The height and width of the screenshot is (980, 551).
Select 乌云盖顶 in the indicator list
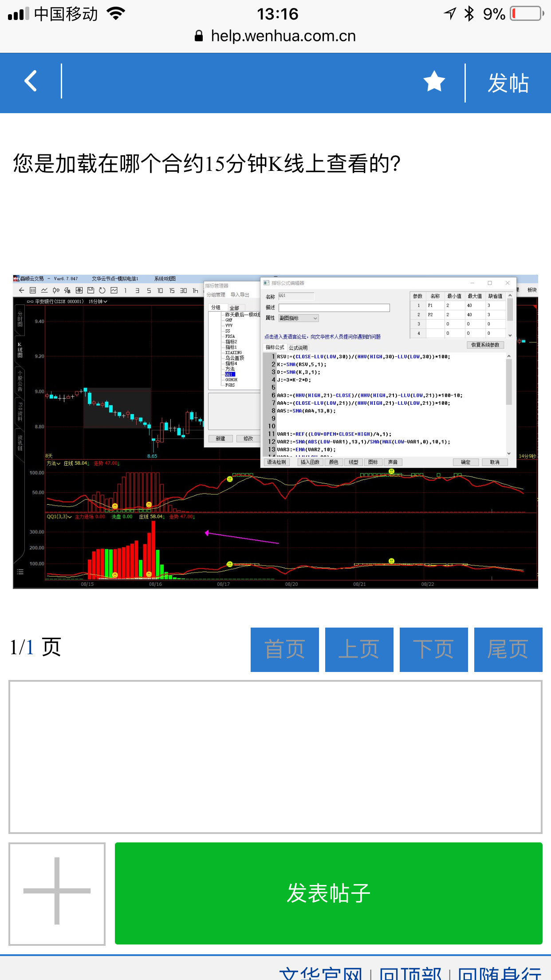[235, 358]
